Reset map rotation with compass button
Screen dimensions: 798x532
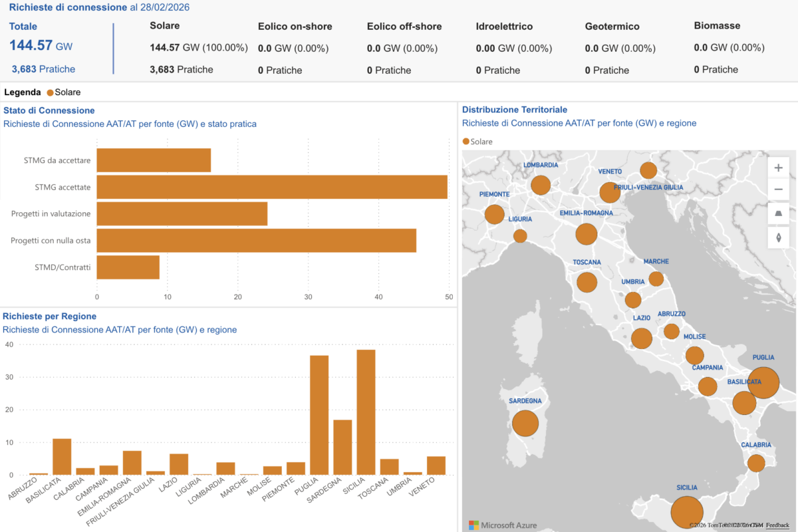click(778, 236)
